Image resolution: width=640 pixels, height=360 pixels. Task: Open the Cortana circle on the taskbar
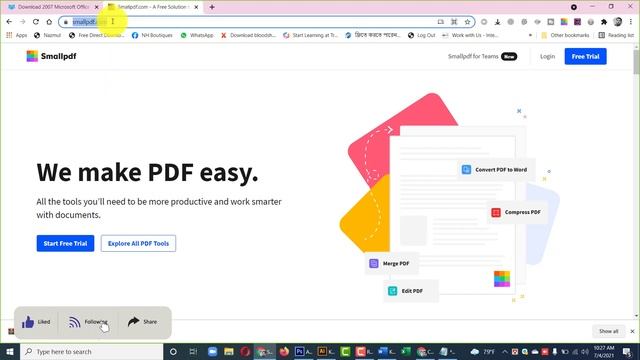click(173, 351)
